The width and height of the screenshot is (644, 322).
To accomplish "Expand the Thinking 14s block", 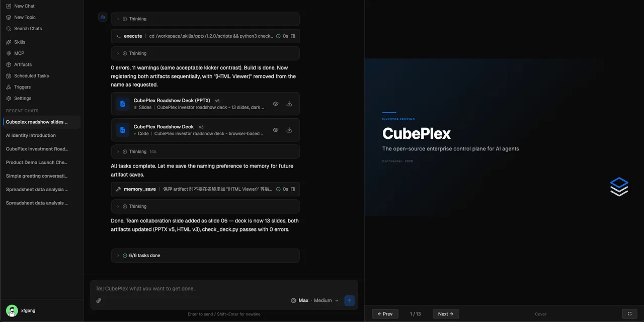I will 205,151.
